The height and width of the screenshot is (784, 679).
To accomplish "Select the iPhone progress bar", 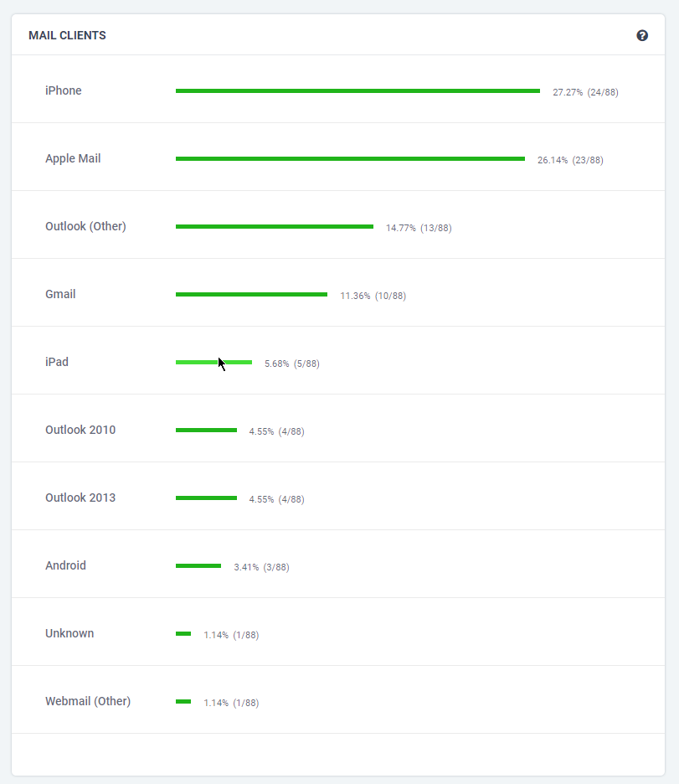I will coord(358,90).
